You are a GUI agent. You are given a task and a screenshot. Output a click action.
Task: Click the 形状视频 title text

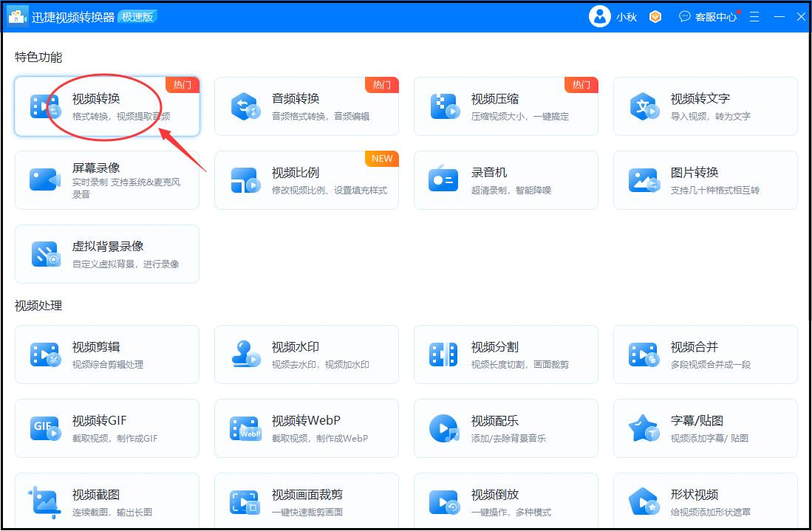[x=695, y=495]
